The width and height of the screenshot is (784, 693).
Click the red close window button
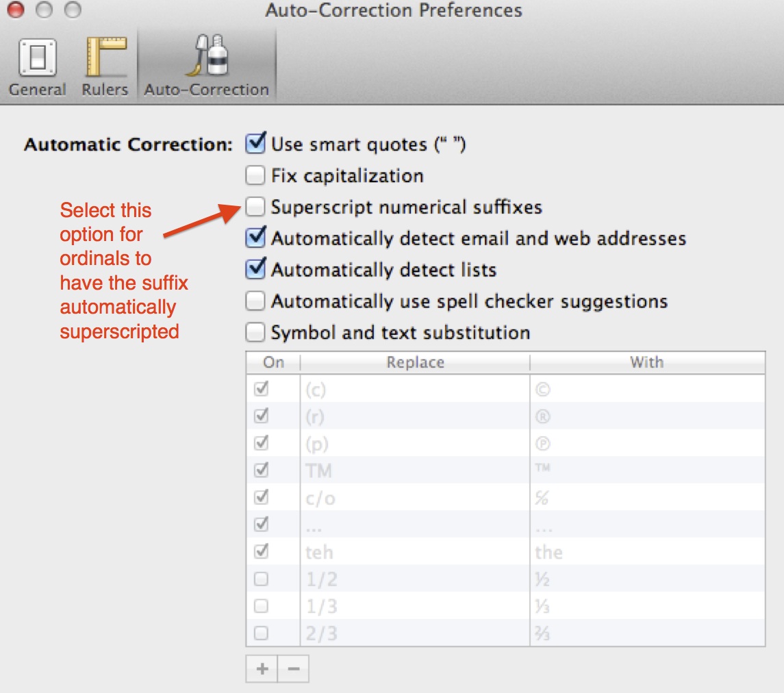click(x=15, y=10)
